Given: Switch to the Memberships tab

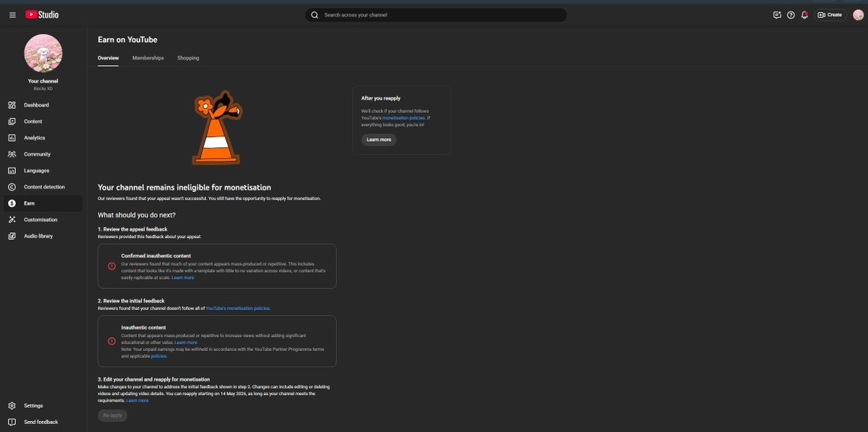Looking at the screenshot, I should tap(148, 58).
